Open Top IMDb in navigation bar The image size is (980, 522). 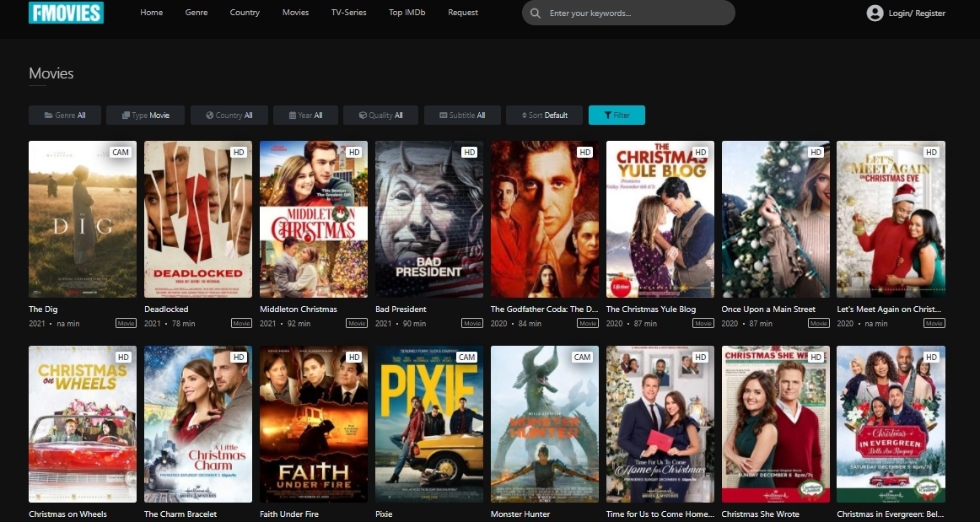pyautogui.click(x=407, y=13)
